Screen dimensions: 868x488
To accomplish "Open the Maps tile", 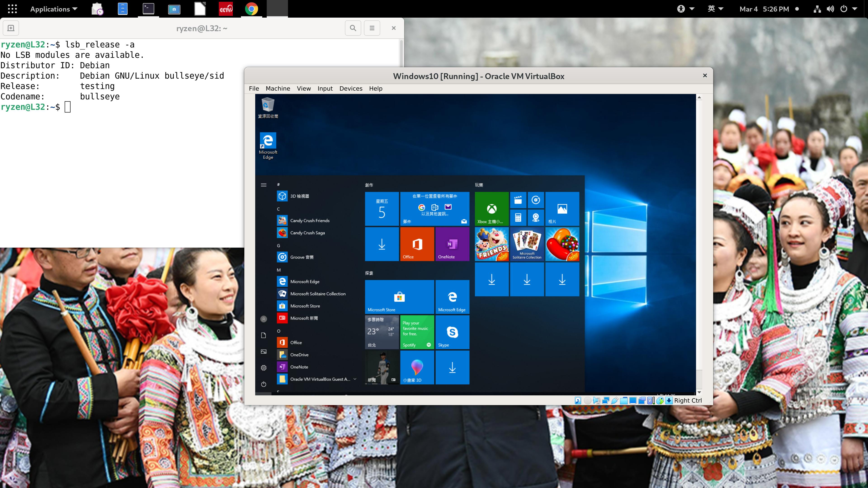I will [536, 218].
